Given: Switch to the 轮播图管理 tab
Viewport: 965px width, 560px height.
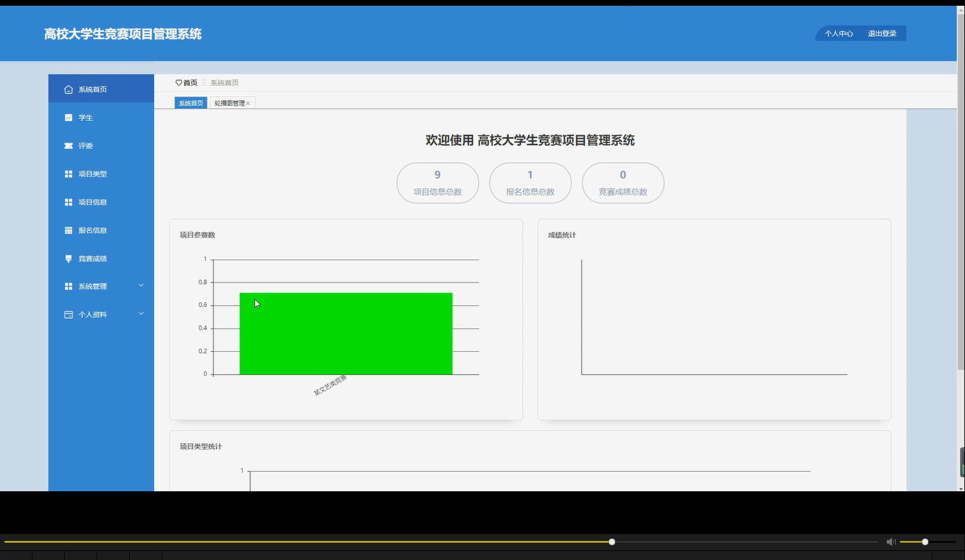Looking at the screenshot, I should [229, 102].
